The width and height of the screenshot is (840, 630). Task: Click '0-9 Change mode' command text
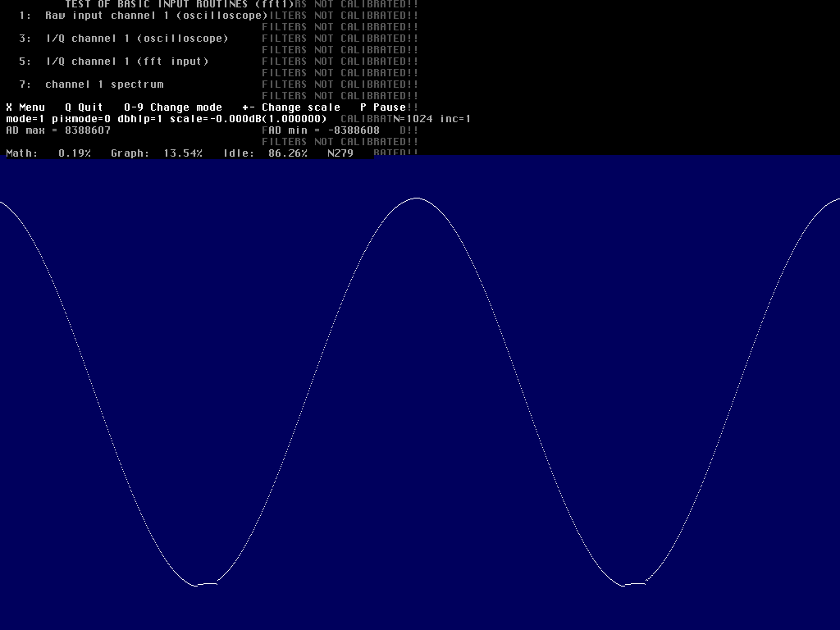173,107
